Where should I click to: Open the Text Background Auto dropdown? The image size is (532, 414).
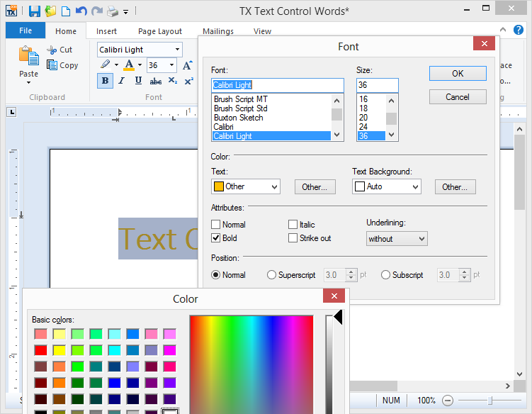(387, 186)
